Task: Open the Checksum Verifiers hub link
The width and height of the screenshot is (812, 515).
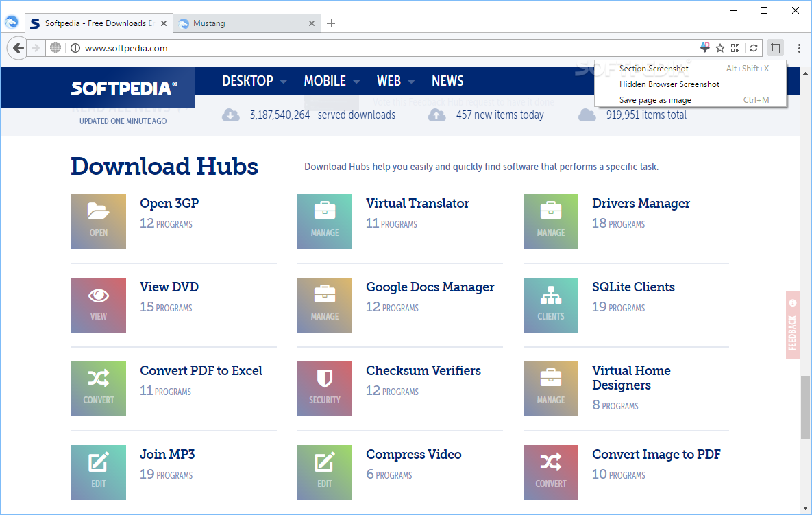Action: (x=423, y=370)
